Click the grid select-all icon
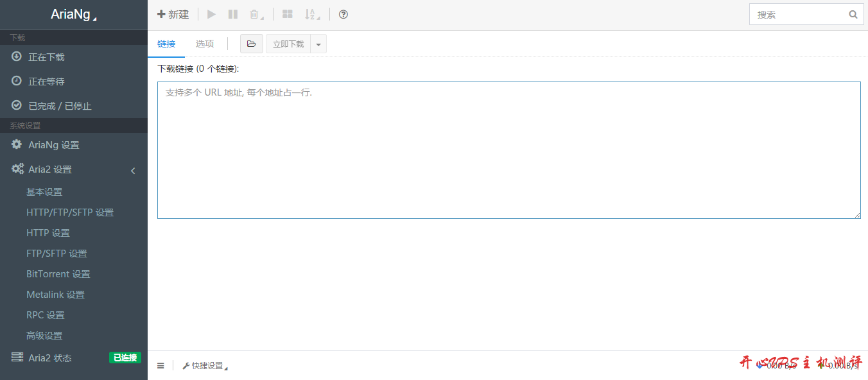Screen dimensions: 868x380 288,14
